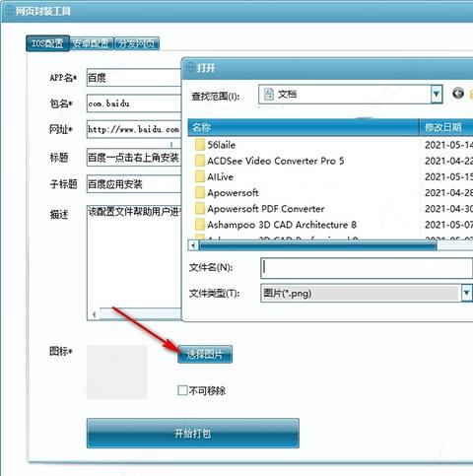The width and height of the screenshot is (473, 476).
Task: Select the Ashampoo 3D CAD Architecture 8 folder
Action: pos(282,225)
